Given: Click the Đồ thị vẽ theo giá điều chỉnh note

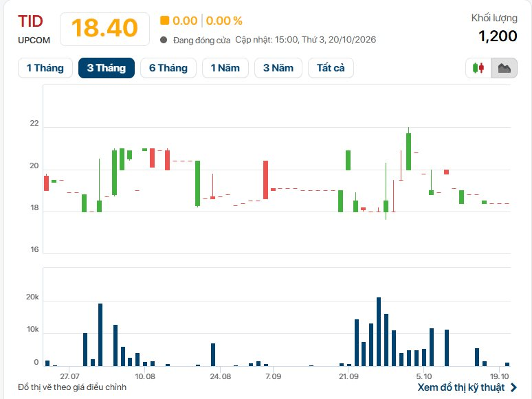Looking at the screenshot, I should click(72, 387).
